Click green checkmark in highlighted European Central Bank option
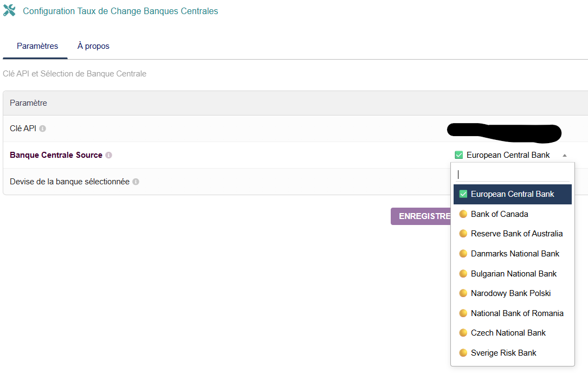This screenshot has width=588, height=373. [x=463, y=194]
